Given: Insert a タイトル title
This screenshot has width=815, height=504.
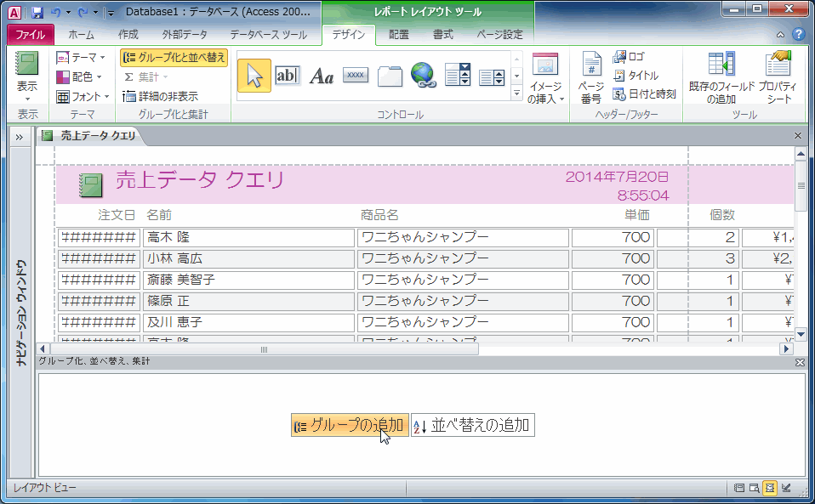Looking at the screenshot, I should click(x=636, y=76).
